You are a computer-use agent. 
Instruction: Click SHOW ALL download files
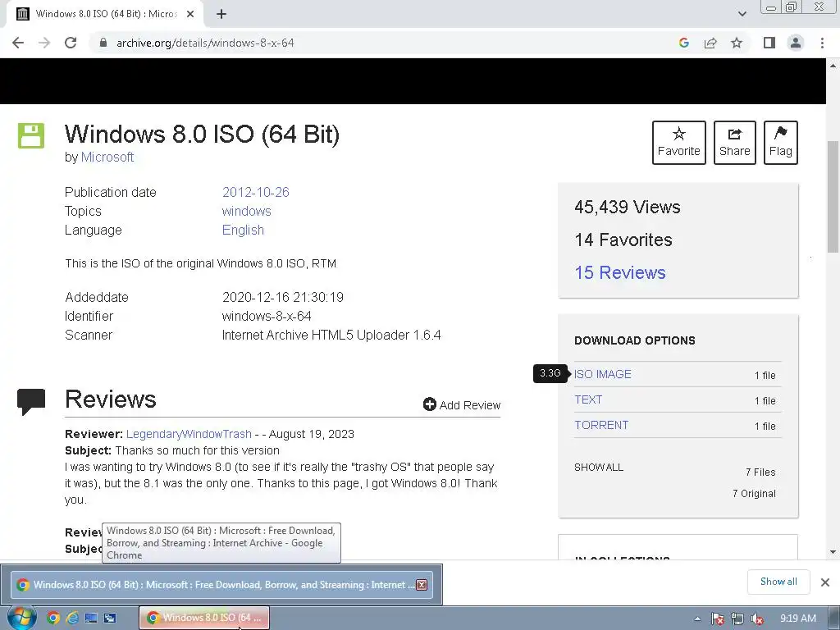coord(598,467)
